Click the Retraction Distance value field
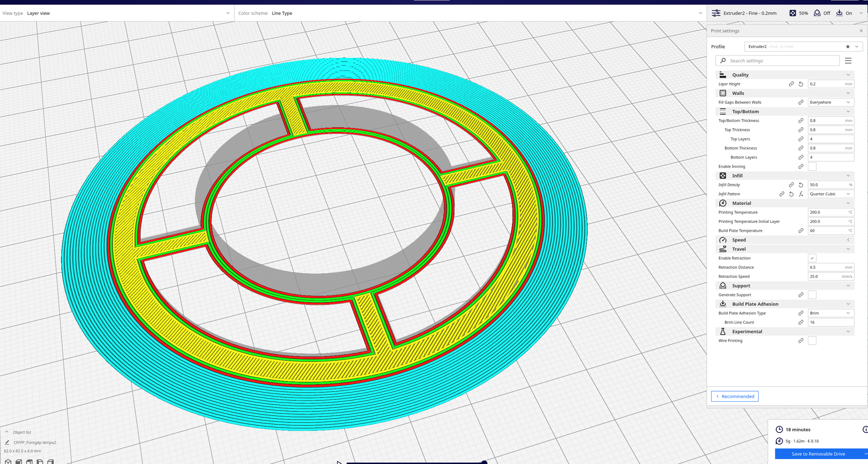 click(831, 267)
